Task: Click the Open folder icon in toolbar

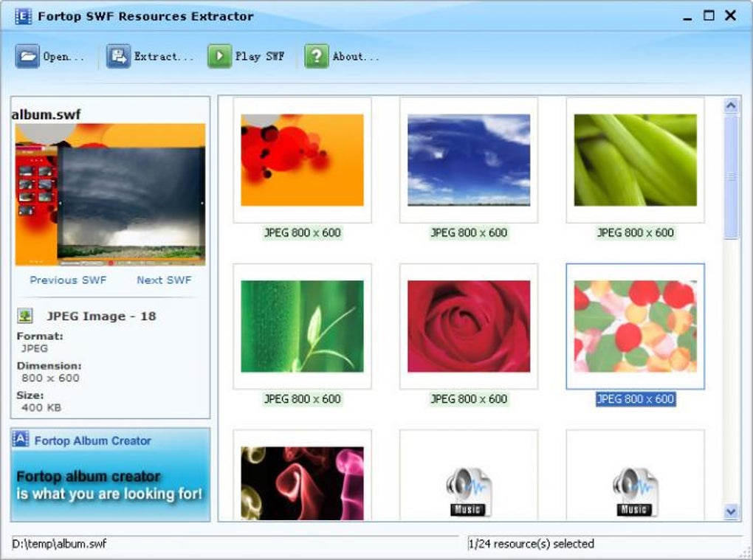Action: pyautogui.click(x=27, y=56)
